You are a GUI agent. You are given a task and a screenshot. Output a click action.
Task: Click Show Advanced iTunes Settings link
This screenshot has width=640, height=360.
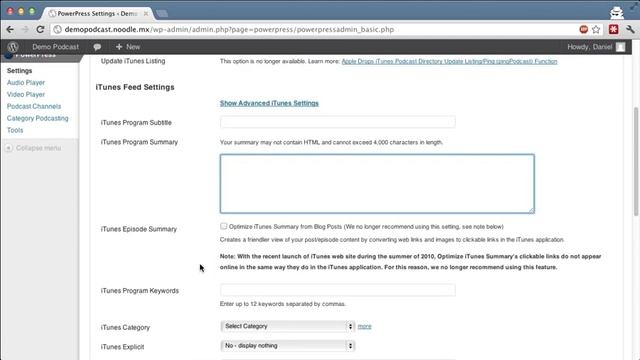(x=269, y=103)
